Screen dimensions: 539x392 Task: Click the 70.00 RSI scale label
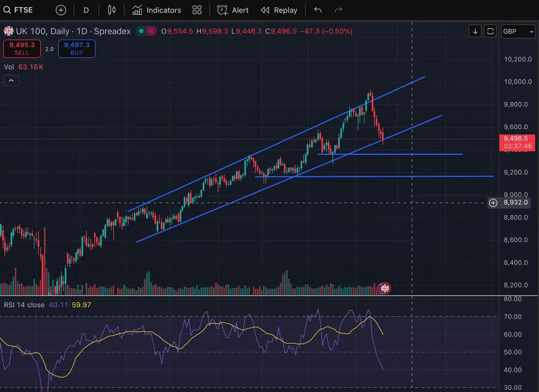pyautogui.click(x=513, y=317)
